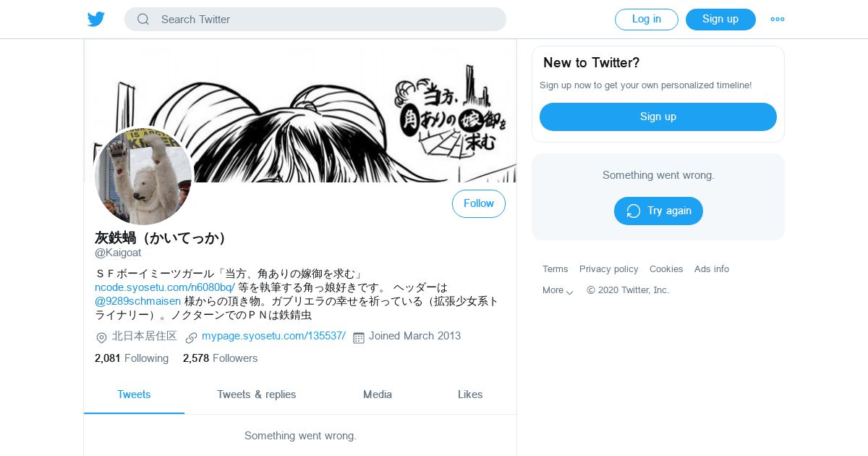Viewport: 868px width, 456px height.
Task: Click the location pin icon
Action: (101, 337)
